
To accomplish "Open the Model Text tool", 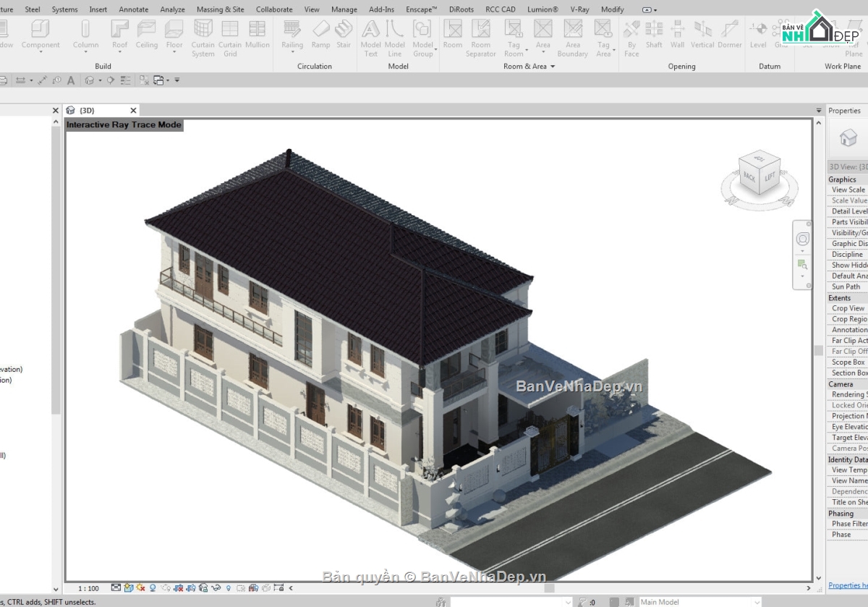I will coord(370,38).
